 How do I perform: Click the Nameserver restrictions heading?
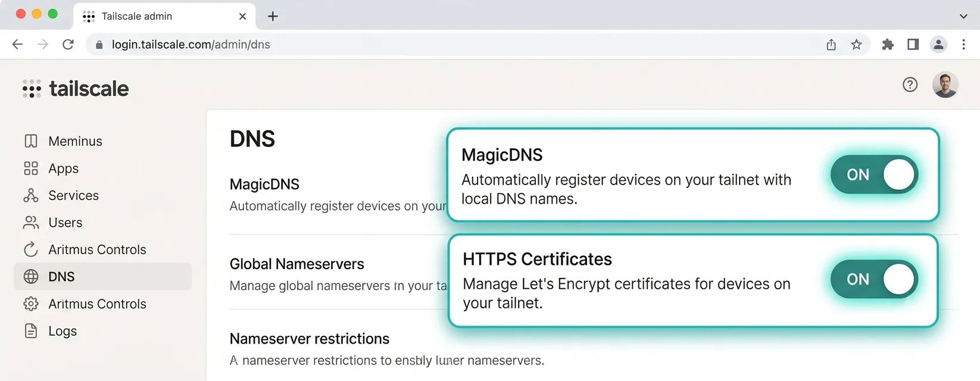[x=310, y=339]
